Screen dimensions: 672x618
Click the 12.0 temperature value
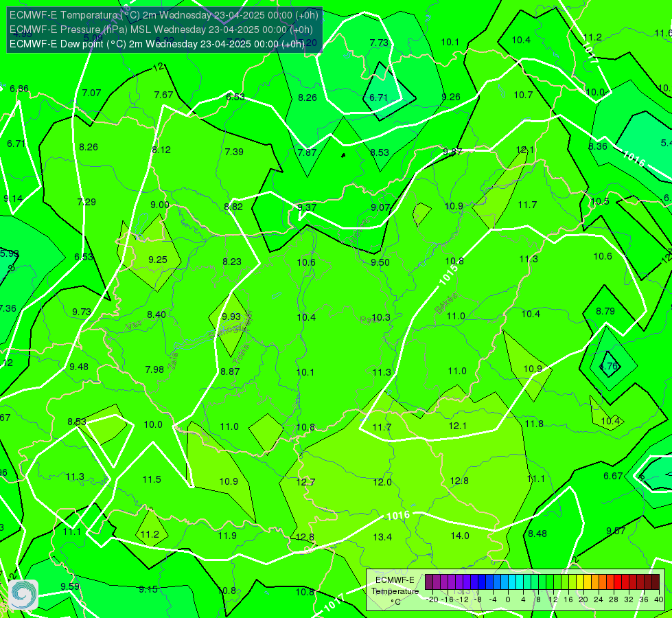(x=382, y=482)
